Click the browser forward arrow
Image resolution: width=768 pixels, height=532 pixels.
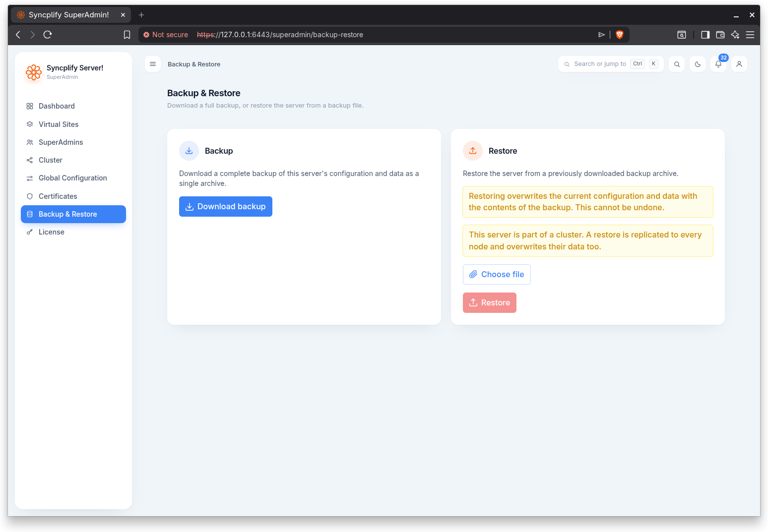(x=33, y=35)
